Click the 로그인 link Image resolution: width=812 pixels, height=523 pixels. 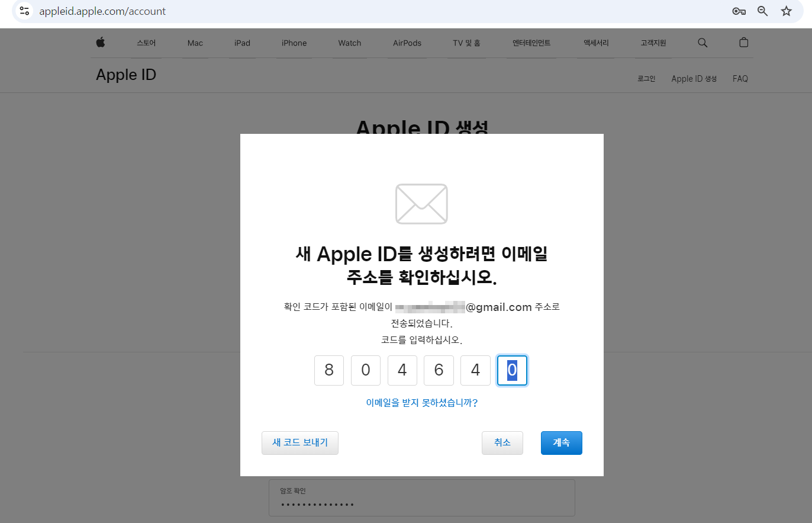(x=646, y=79)
